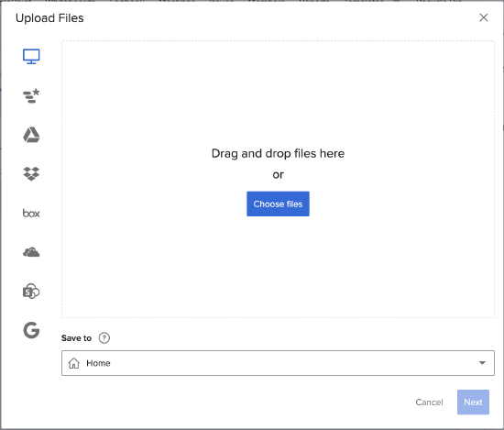Click the "Save to" label
504x430 pixels.
coord(76,338)
